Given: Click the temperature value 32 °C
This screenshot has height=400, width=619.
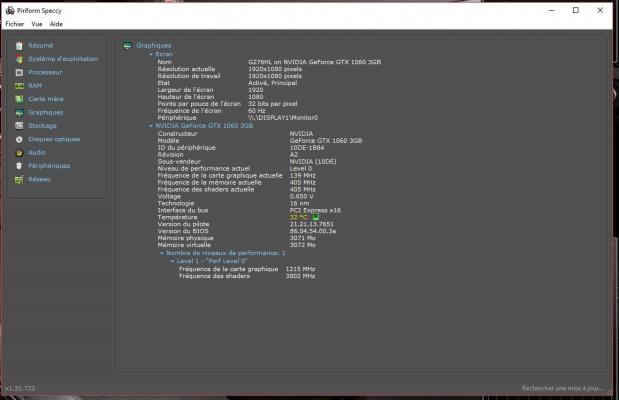Looking at the screenshot, I should (x=298, y=217).
